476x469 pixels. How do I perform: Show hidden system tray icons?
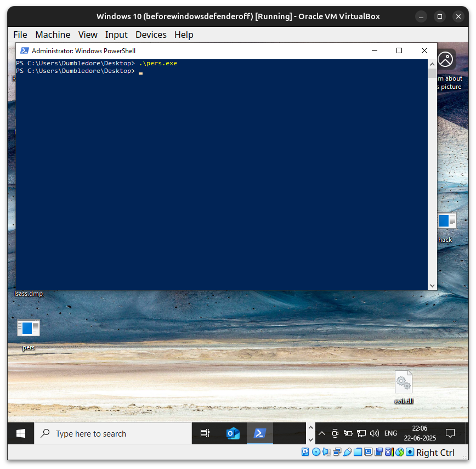[x=322, y=433]
